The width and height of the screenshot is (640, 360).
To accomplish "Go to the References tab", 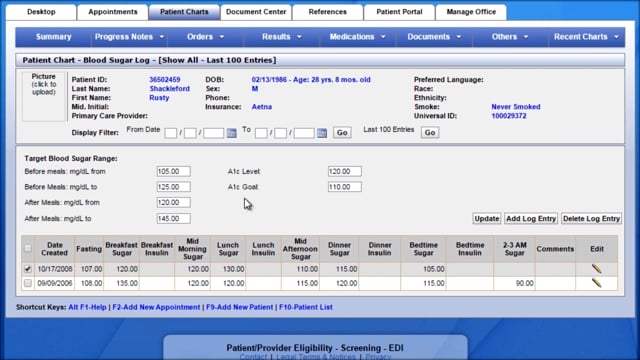I will 327,12.
